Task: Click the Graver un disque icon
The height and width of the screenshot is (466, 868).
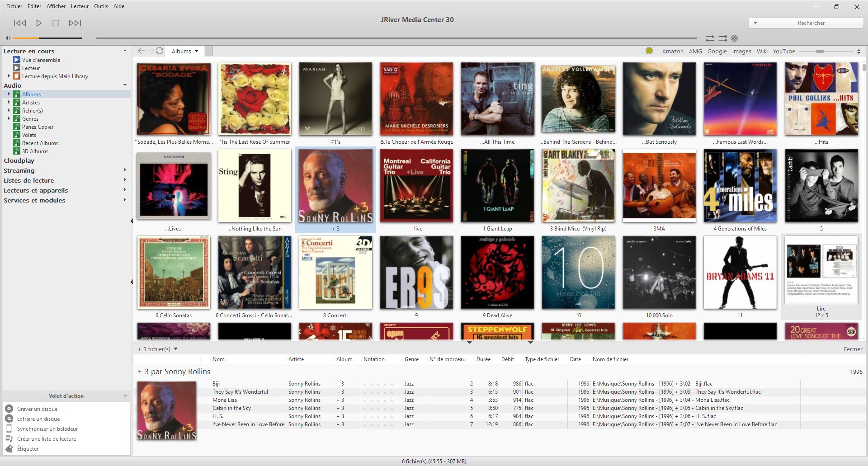Action: pos(9,409)
